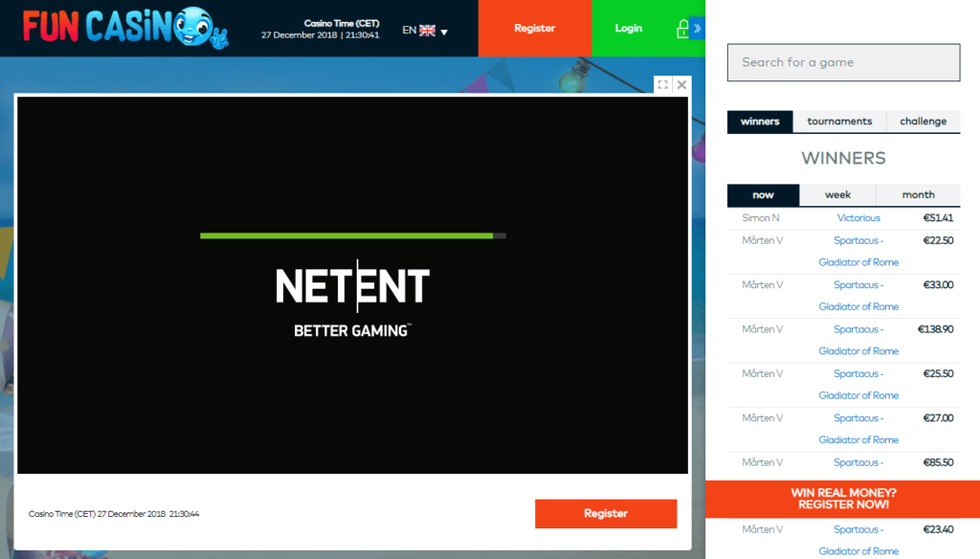
Task: Select the month winners filter
Action: [918, 195]
